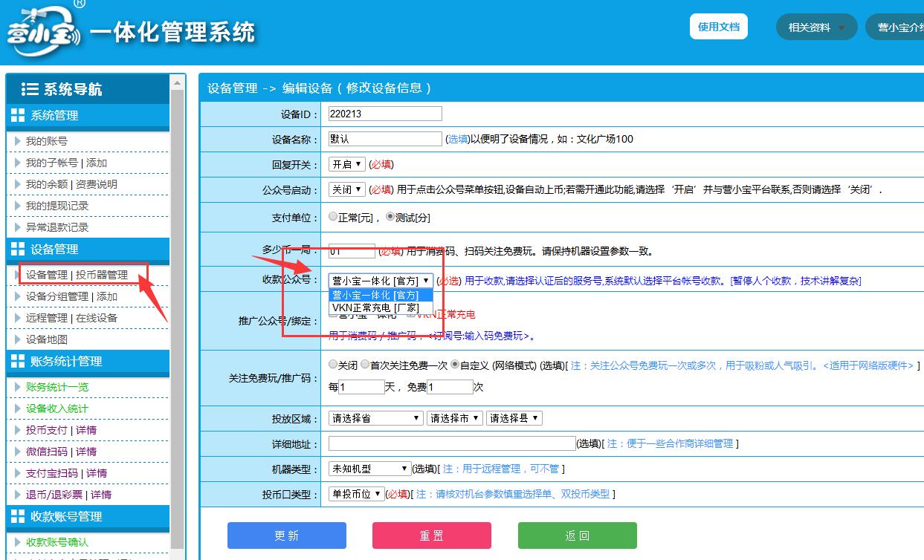Open 收款账号确认 link
924x560 pixels.
(x=57, y=542)
